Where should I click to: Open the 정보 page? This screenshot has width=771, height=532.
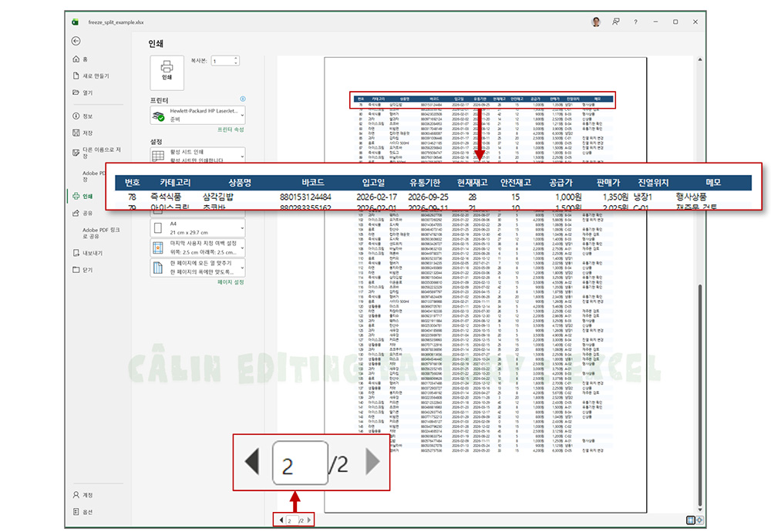pos(82,116)
